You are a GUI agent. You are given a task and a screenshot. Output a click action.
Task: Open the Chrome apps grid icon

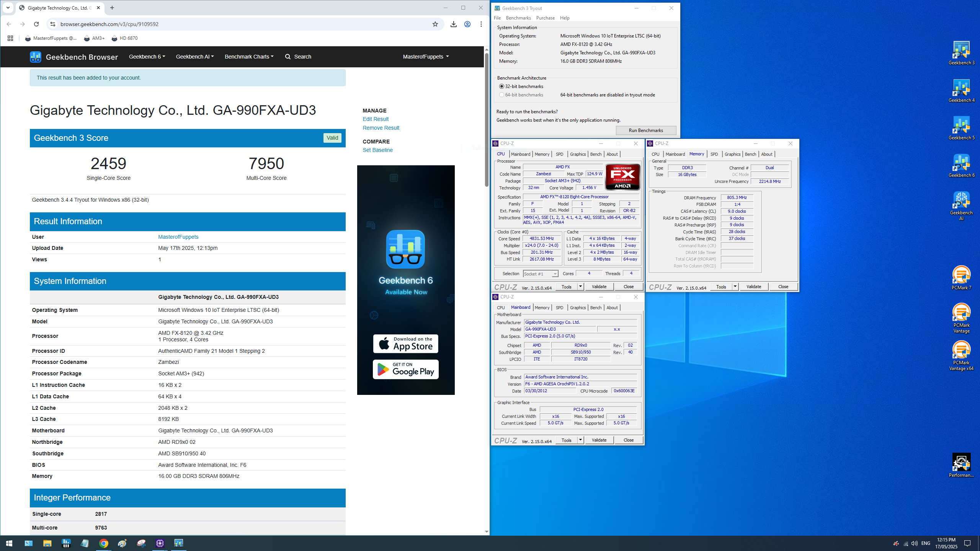point(10,38)
